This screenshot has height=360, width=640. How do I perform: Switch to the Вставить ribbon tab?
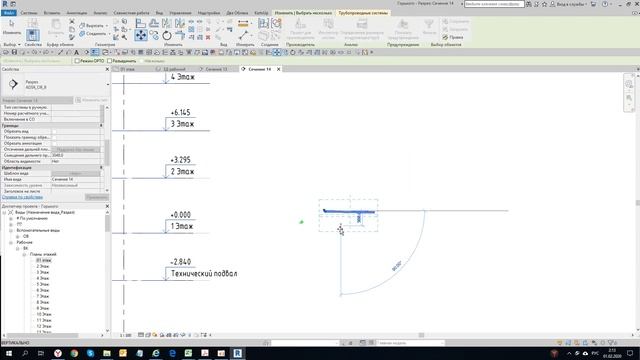[x=51, y=13]
